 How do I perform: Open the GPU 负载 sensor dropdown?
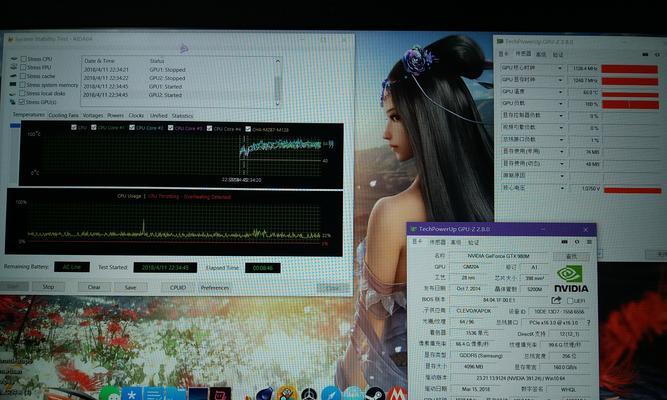coord(560,103)
